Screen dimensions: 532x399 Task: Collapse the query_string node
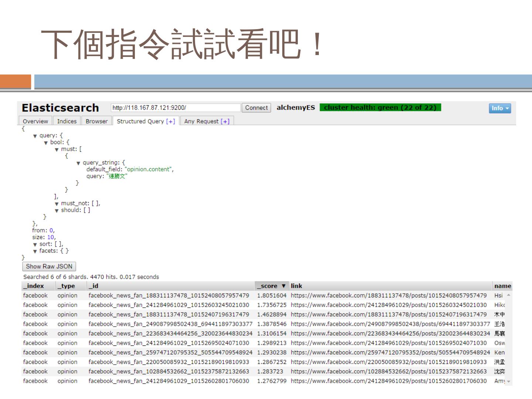point(78,163)
